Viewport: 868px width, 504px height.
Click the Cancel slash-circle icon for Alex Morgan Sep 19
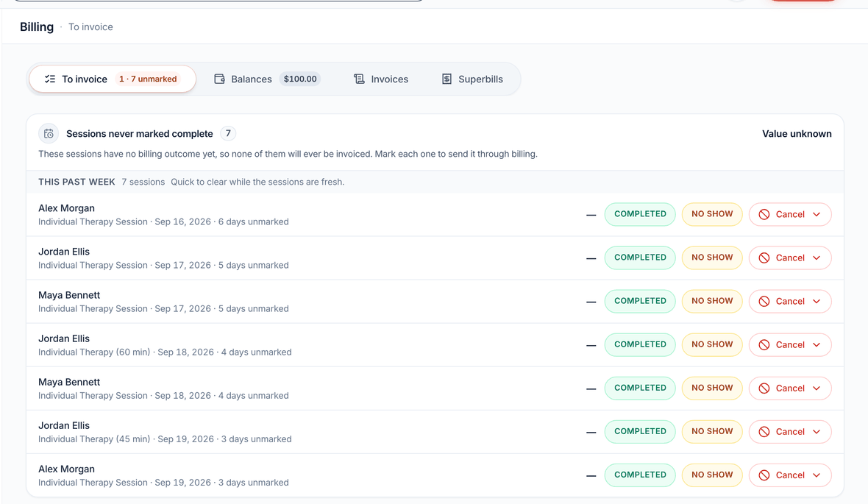click(764, 475)
